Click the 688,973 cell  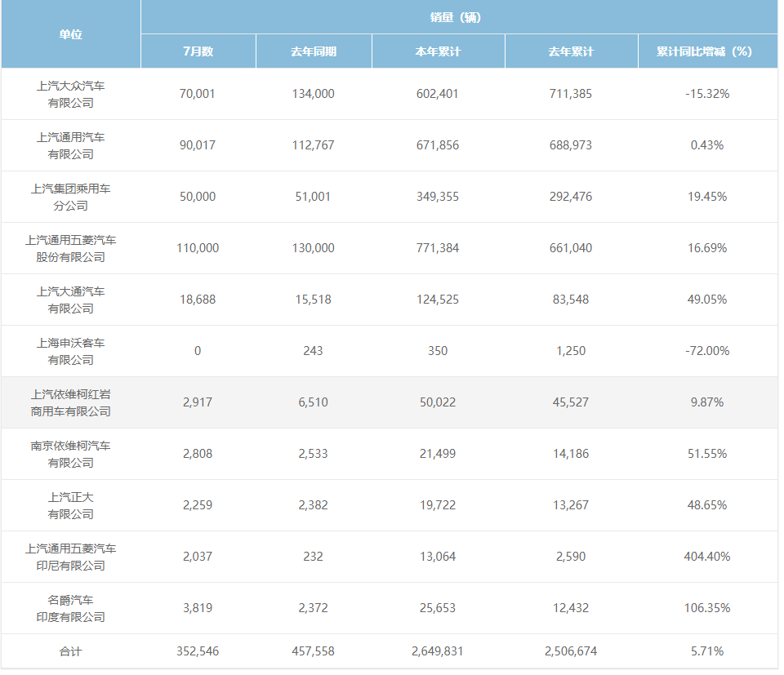coord(571,145)
